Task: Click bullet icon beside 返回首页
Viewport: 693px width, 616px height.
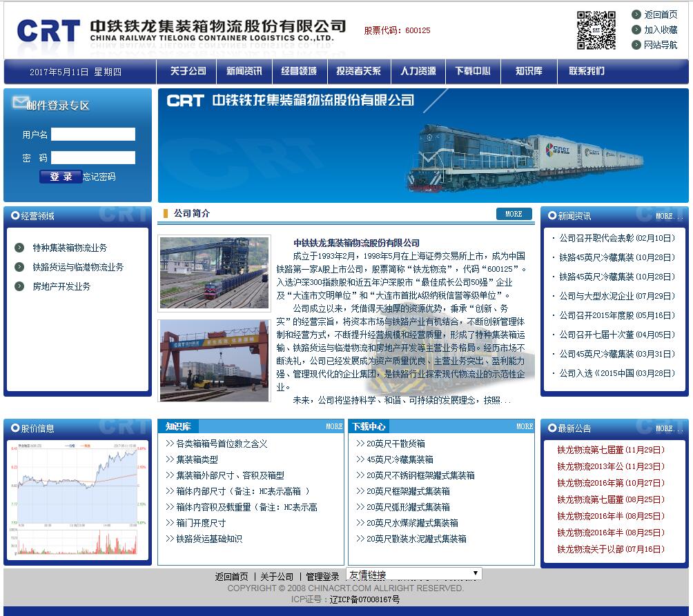Action: click(x=636, y=14)
